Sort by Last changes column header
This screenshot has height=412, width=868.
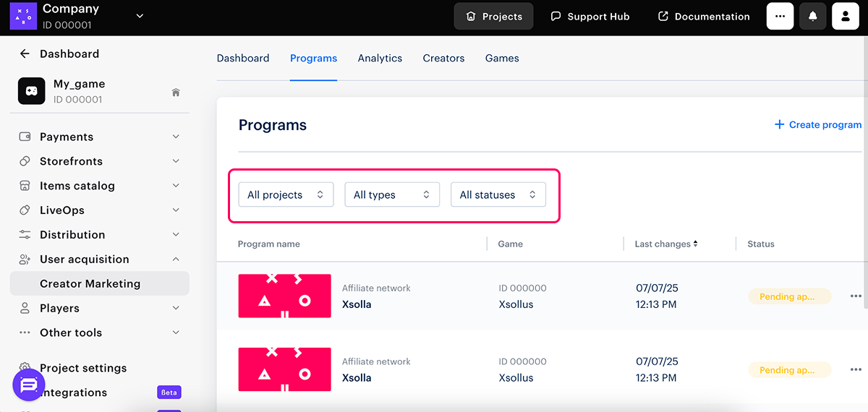[x=665, y=244]
